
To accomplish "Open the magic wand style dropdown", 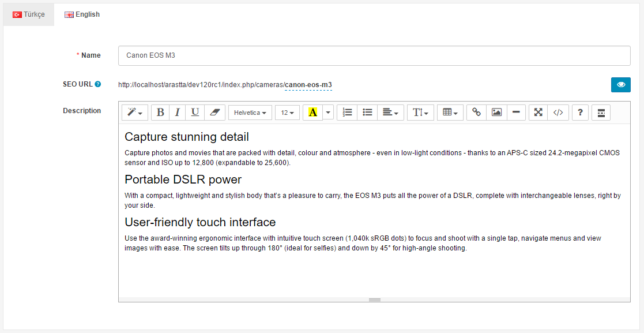I will pos(135,113).
